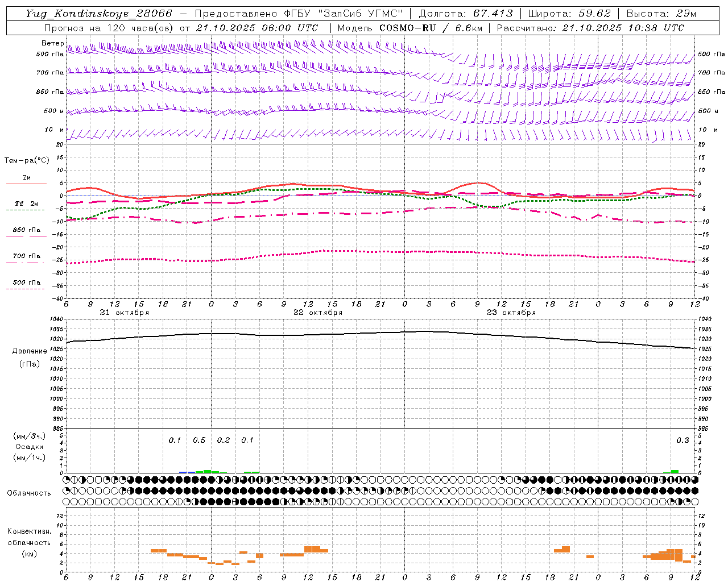Viewport: 728px width, 582px height.
Task: Click the Осадки precipitation label
Action: (x=30, y=447)
